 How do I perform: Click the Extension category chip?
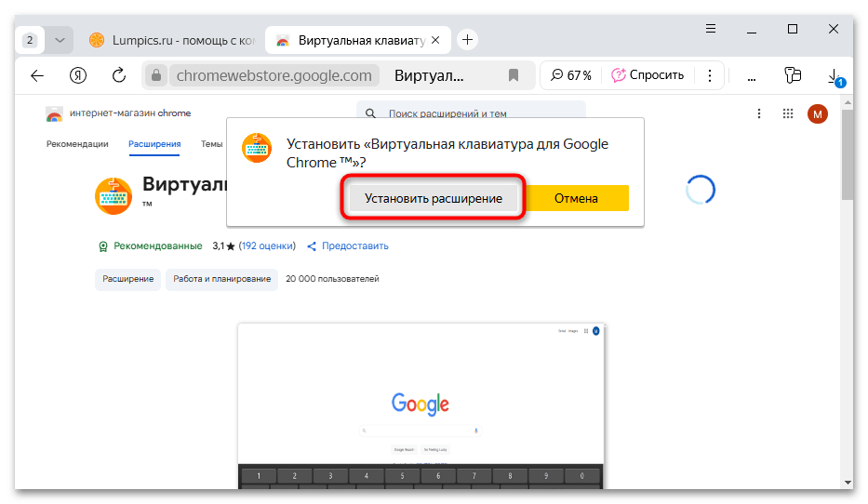pyautogui.click(x=127, y=279)
